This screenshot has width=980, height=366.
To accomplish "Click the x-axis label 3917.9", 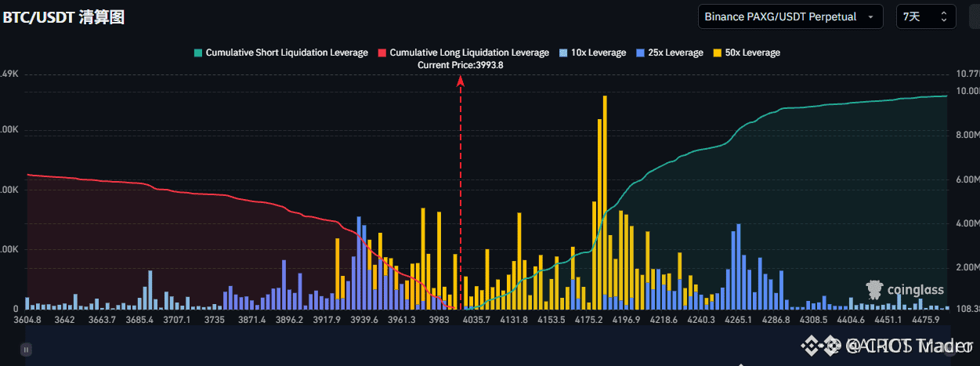I will 327,320.
